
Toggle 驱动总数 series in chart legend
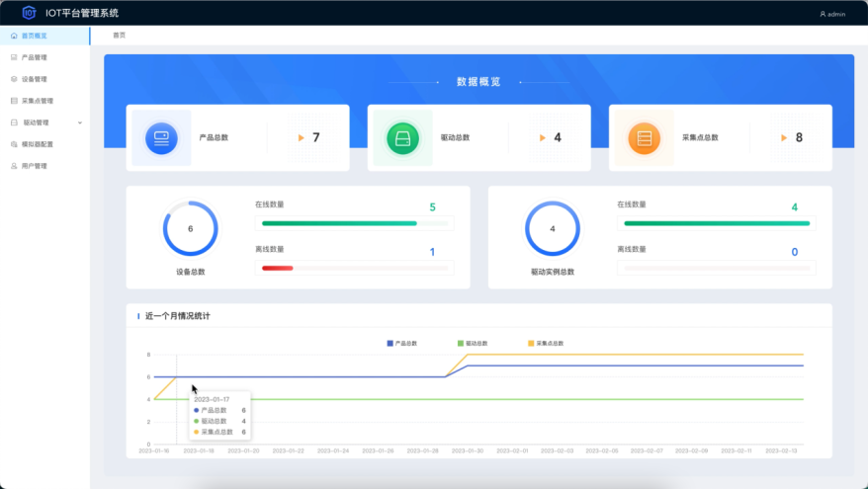(473, 344)
